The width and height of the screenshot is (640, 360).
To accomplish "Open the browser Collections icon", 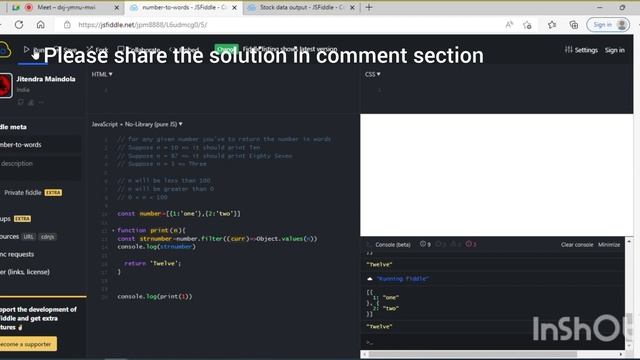I will pos(573,25).
